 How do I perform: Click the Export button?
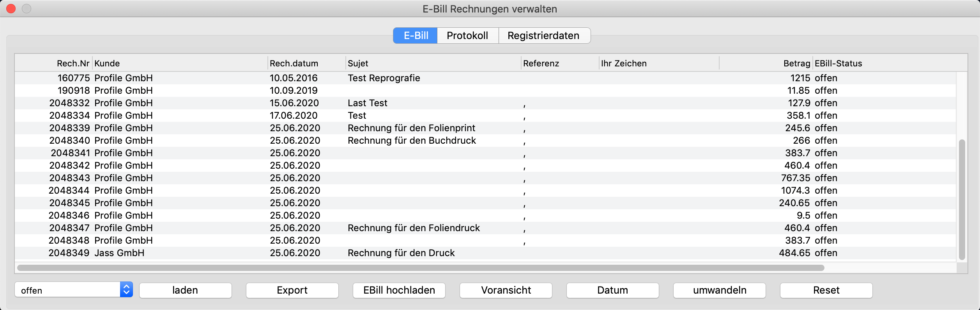pos(292,290)
